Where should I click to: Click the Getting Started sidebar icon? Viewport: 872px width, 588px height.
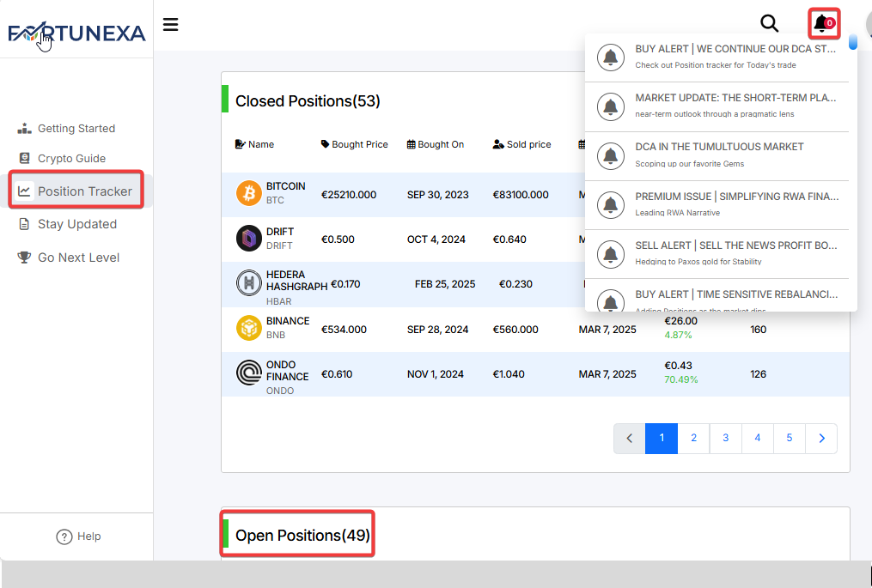tap(24, 129)
